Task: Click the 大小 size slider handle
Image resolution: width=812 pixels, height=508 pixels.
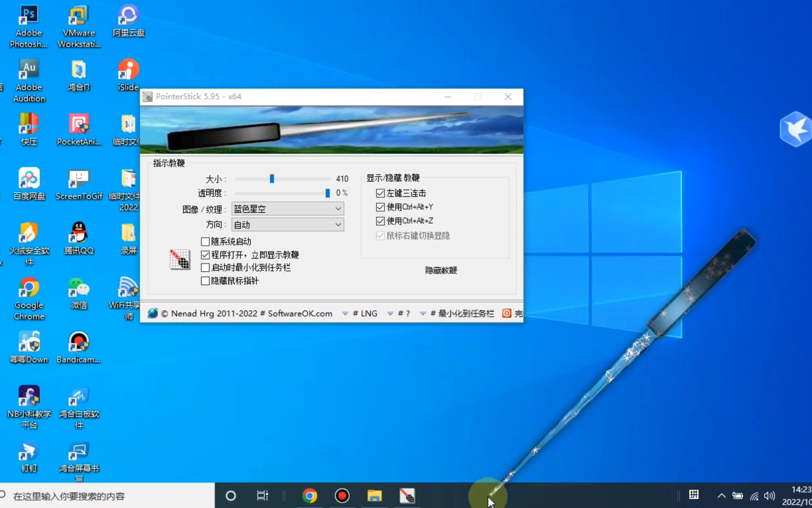Action: (x=272, y=179)
